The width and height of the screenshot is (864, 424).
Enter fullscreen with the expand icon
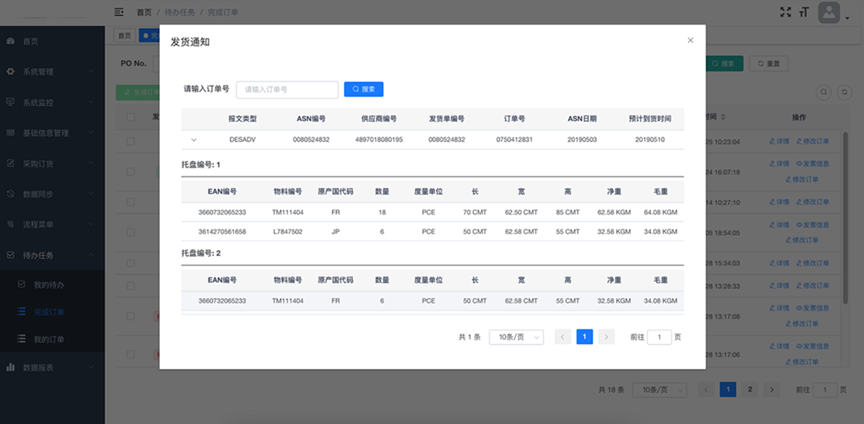(785, 12)
